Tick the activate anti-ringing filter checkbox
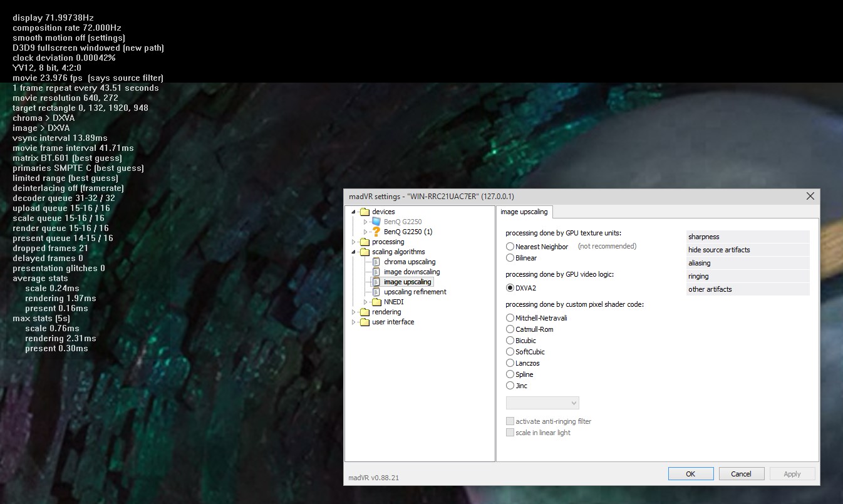This screenshot has width=843, height=504. (510, 421)
